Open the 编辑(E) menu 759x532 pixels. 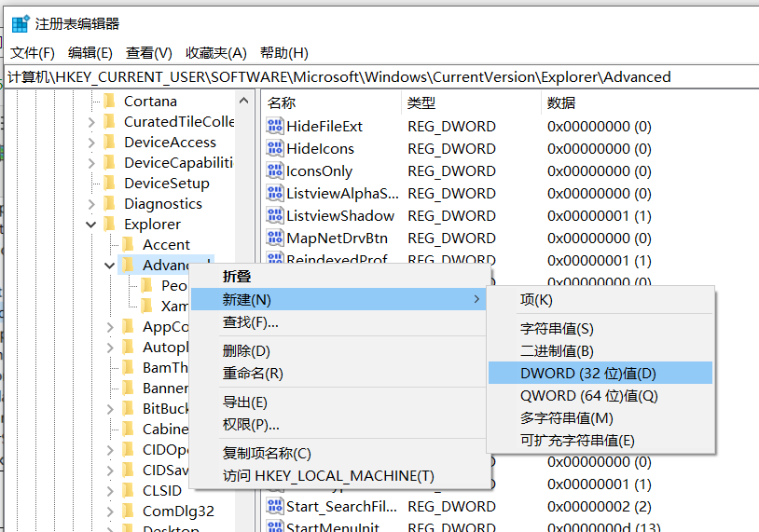pyautogui.click(x=90, y=53)
